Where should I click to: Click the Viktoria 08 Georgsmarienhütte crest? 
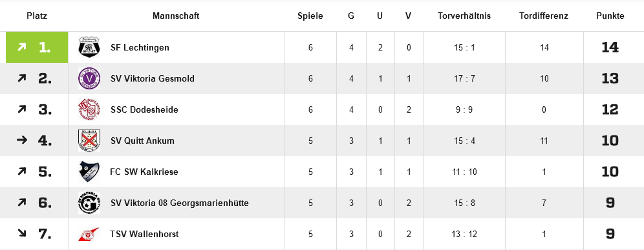(x=89, y=203)
